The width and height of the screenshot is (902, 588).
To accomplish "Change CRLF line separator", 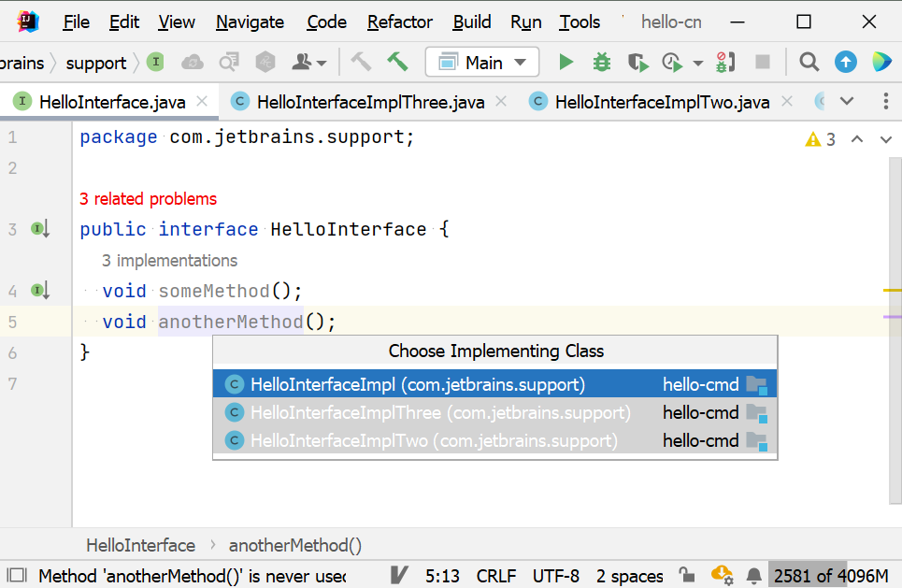I will pyautogui.click(x=496, y=576).
